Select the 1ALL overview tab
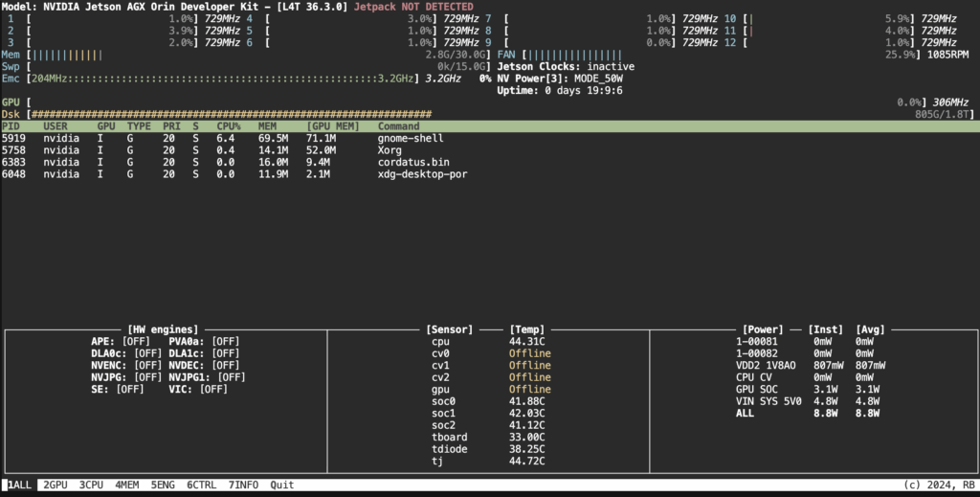980x497 pixels. [19, 485]
